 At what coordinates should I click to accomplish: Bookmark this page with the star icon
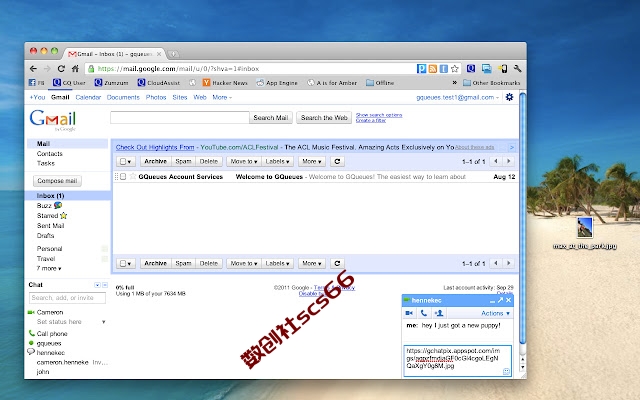[455, 69]
